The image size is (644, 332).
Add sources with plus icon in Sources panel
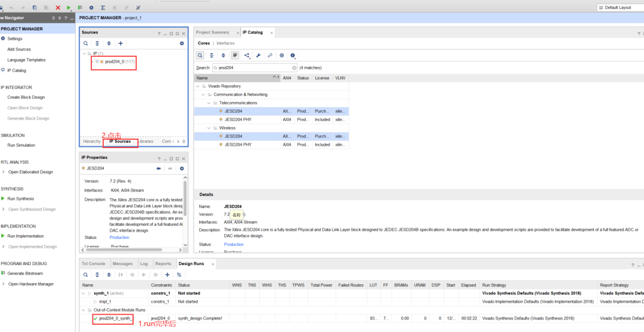tap(120, 43)
